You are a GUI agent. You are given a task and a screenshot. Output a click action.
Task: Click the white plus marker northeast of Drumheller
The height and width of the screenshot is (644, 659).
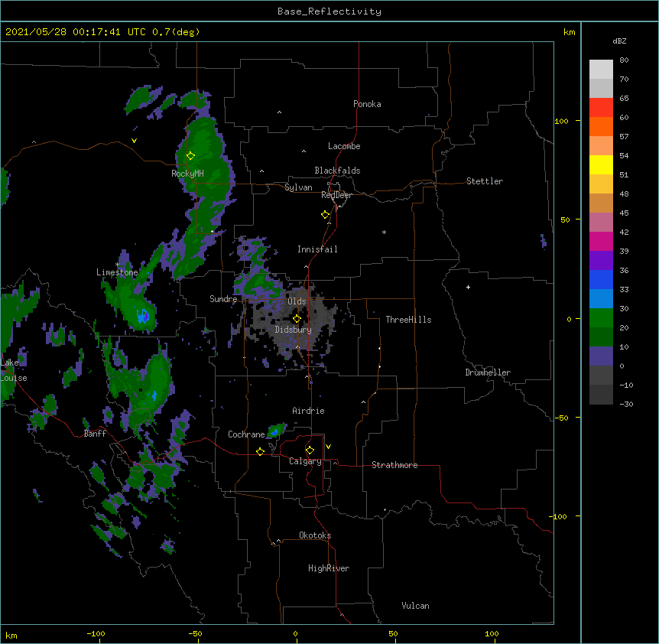point(468,287)
